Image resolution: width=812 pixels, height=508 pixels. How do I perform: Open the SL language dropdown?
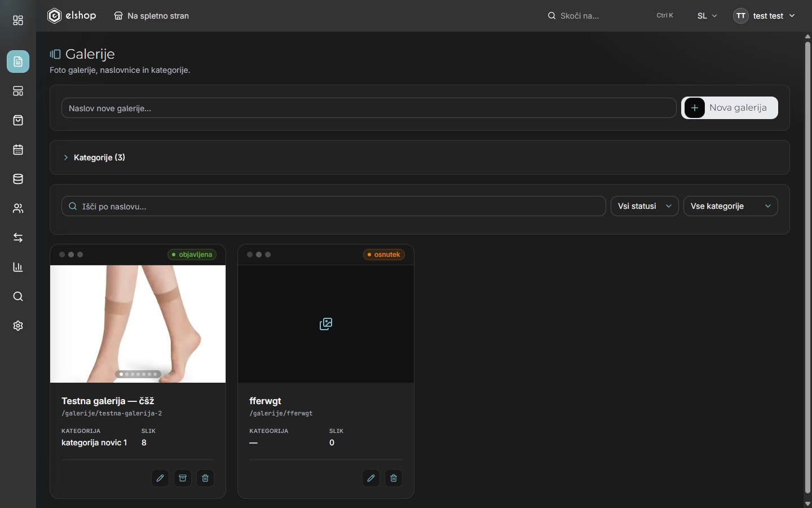click(707, 16)
